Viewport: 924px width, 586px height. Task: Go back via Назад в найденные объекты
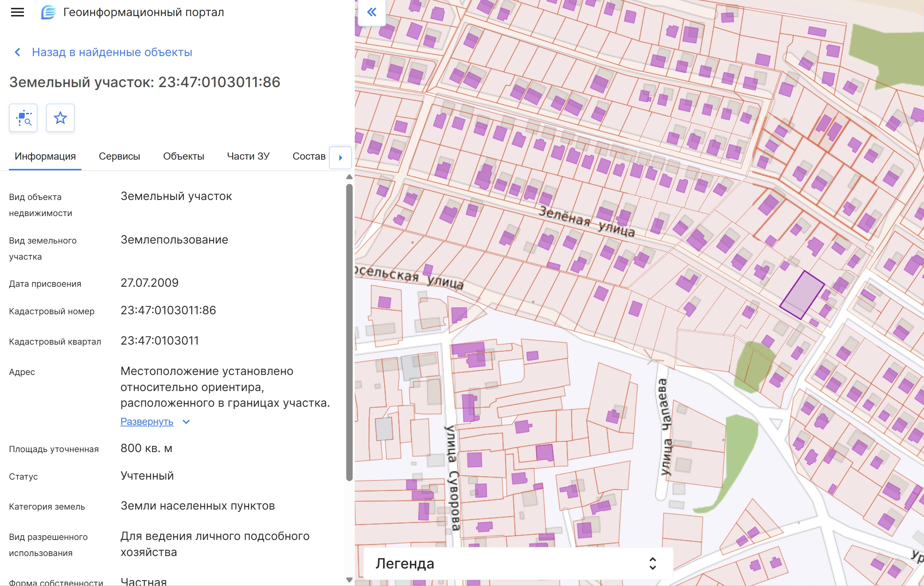112,52
